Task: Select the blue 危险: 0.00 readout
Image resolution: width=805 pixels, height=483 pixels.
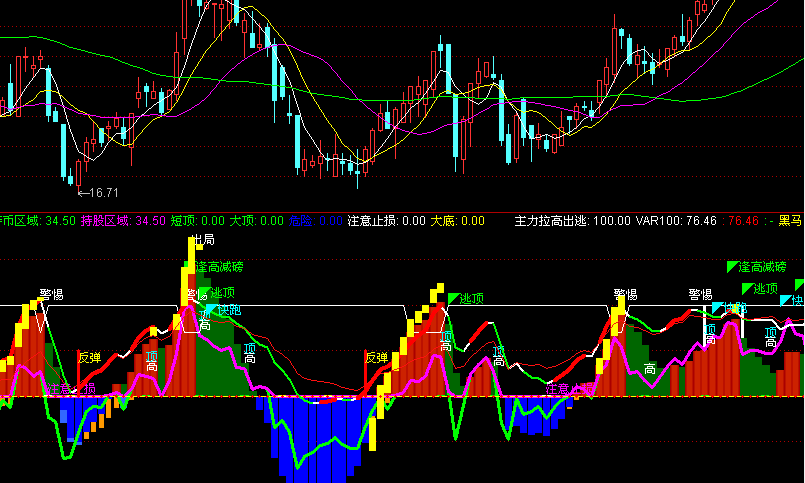Action: coord(316,221)
